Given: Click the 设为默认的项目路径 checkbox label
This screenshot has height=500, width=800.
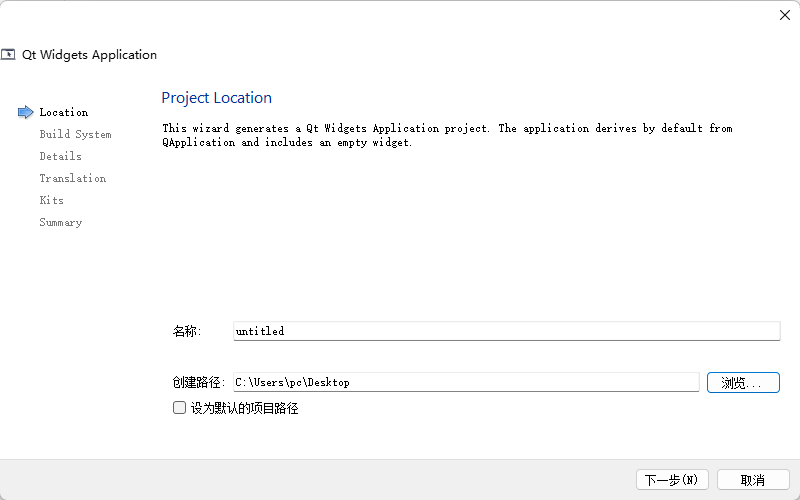Looking at the screenshot, I should [244, 408].
